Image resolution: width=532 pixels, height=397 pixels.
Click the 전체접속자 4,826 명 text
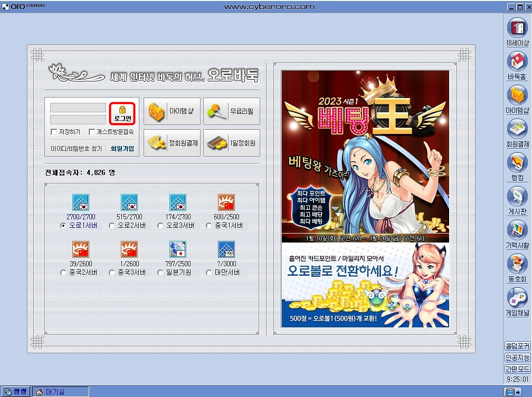80,172
